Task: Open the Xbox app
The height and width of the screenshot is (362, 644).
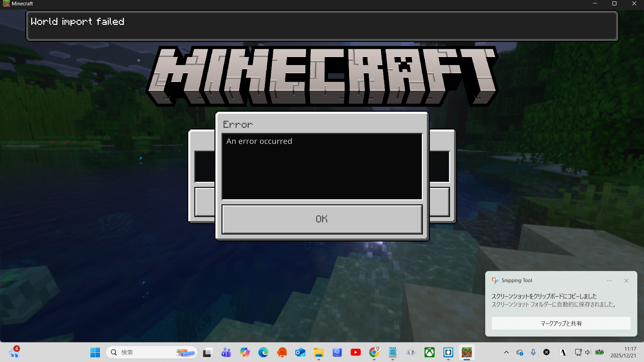Action: 429,352
